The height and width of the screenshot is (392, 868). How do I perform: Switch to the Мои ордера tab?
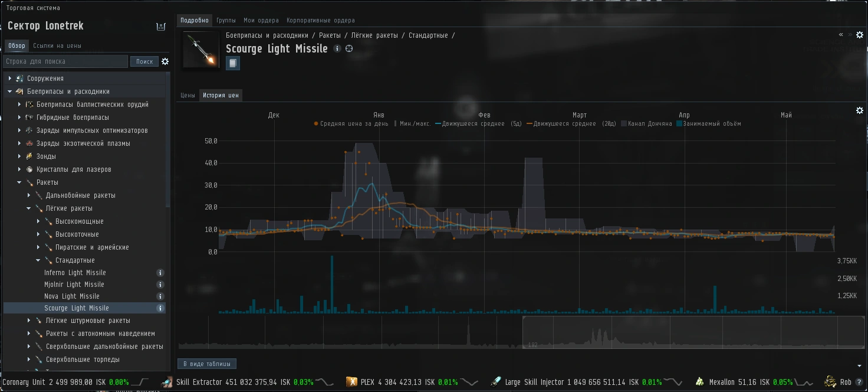coord(261,20)
